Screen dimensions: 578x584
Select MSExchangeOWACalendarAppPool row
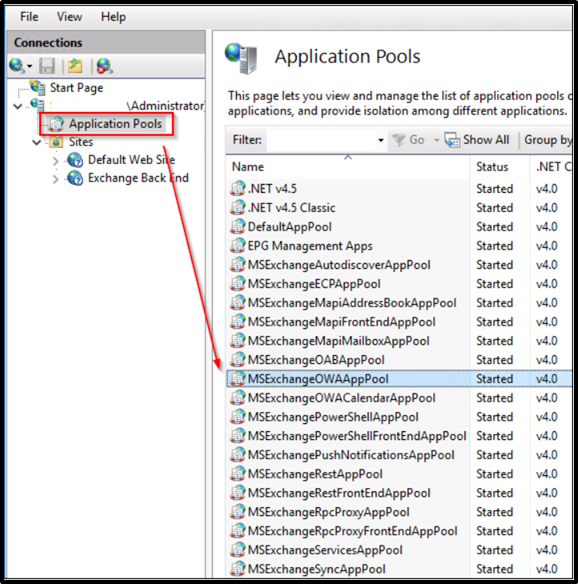[x=399, y=398]
